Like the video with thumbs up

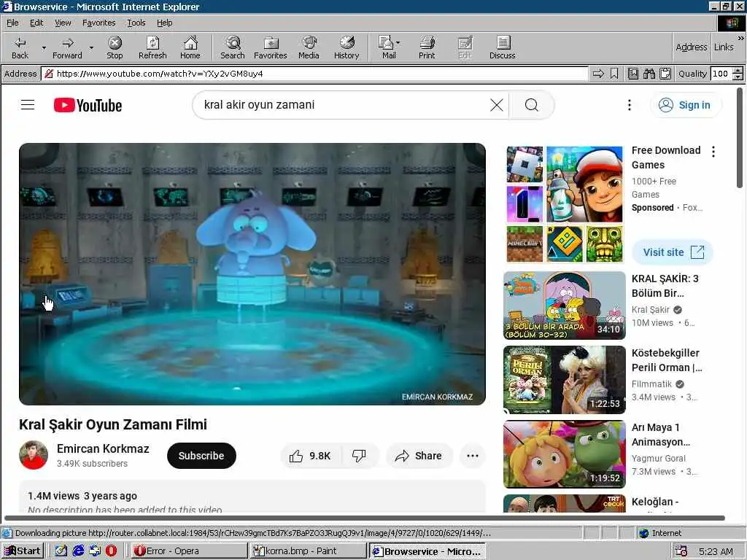pos(310,456)
